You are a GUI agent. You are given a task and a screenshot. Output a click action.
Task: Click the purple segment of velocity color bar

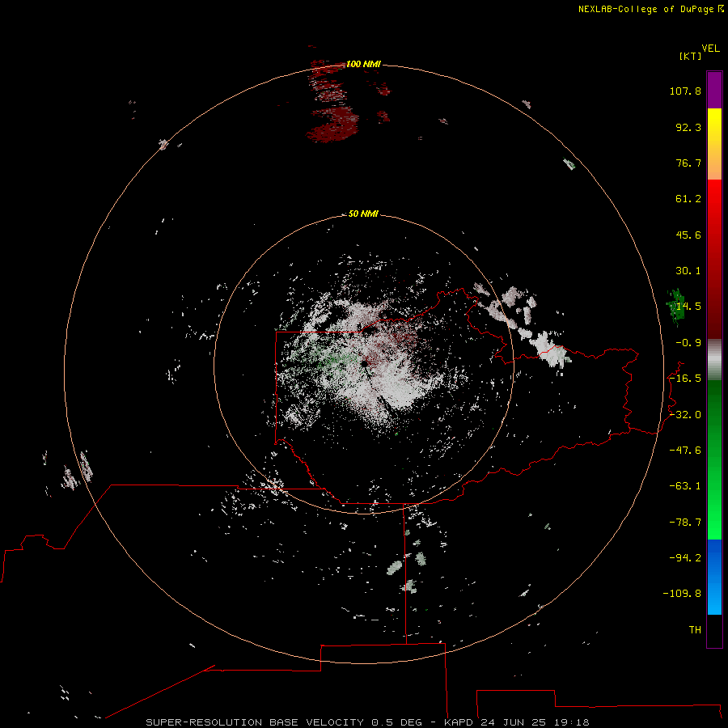pyautogui.click(x=714, y=91)
